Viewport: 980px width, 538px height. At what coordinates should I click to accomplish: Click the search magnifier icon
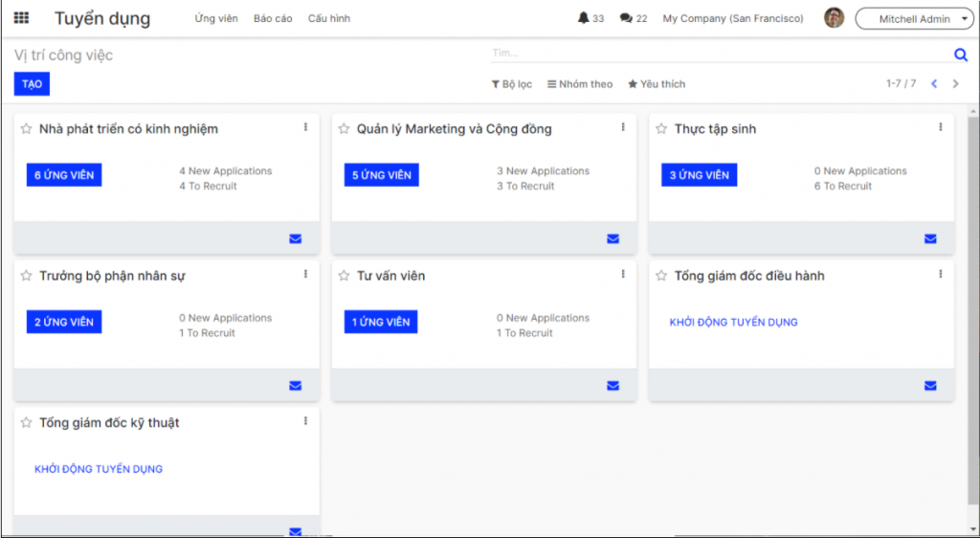click(x=961, y=55)
